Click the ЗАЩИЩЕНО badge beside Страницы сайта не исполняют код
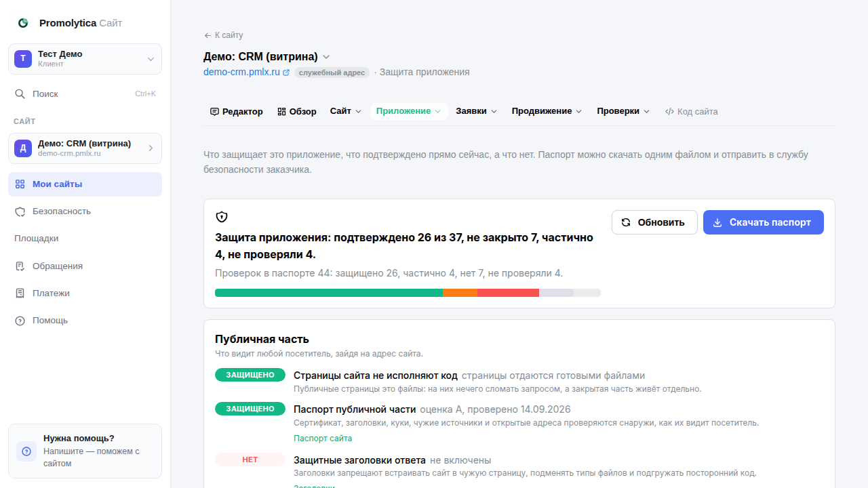Screen dimensions: 868x488 (250, 375)
